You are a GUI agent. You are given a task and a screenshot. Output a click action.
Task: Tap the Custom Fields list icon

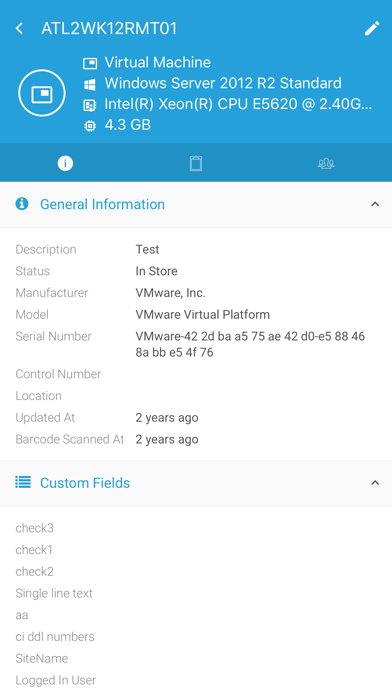coord(23,482)
